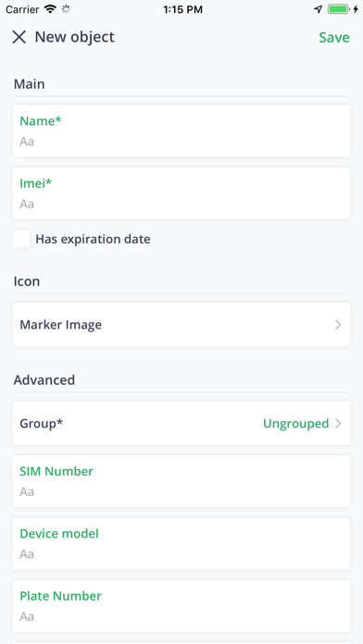Tap the Wi-Fi status icon
The height and width of the screenshot is (644, 363).
tap(50, 9)
